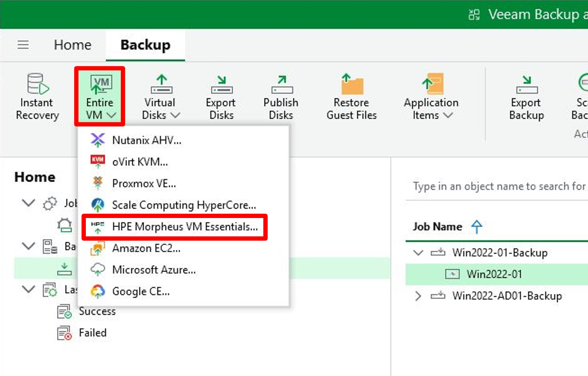The height and width of the screenshot is (376, 588).
Task: Choose Amazon EC2 restore option
Action: [183, 248]
